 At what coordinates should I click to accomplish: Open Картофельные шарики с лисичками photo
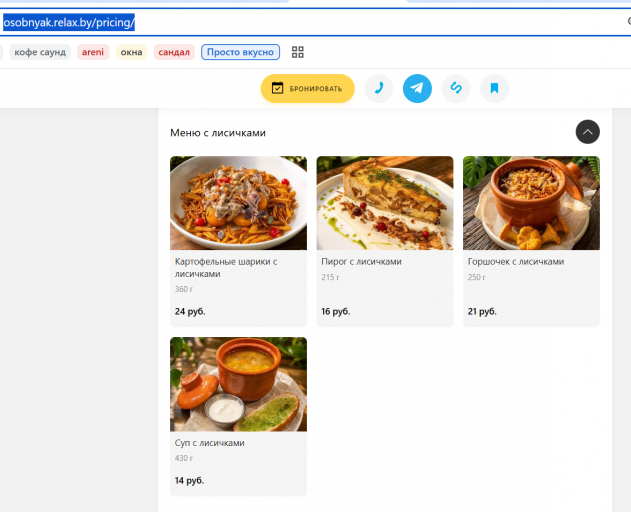point(238,203)
